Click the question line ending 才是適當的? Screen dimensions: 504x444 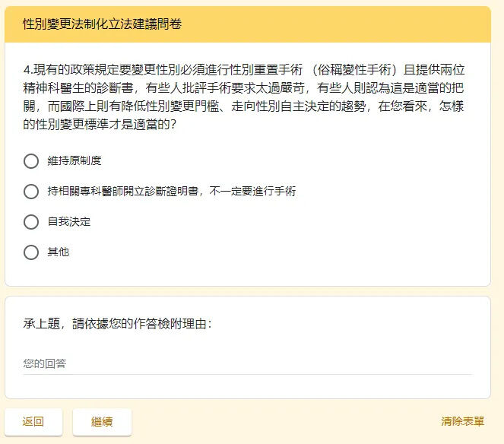tap(100, 125)
